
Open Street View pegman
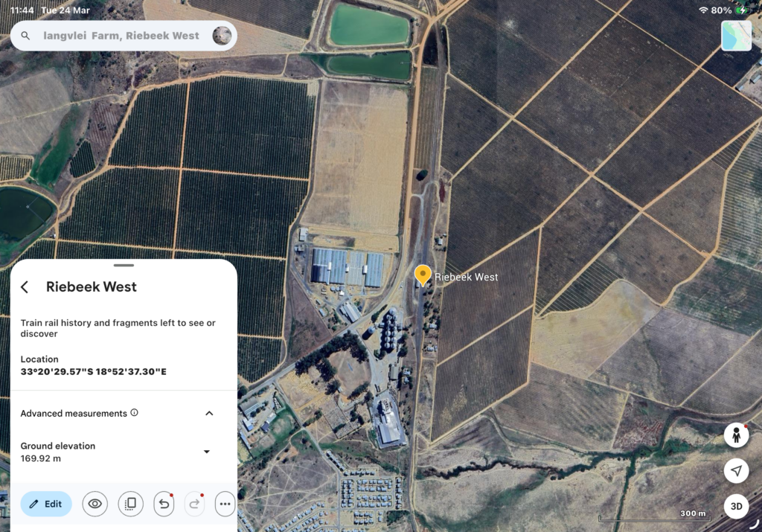736,435
